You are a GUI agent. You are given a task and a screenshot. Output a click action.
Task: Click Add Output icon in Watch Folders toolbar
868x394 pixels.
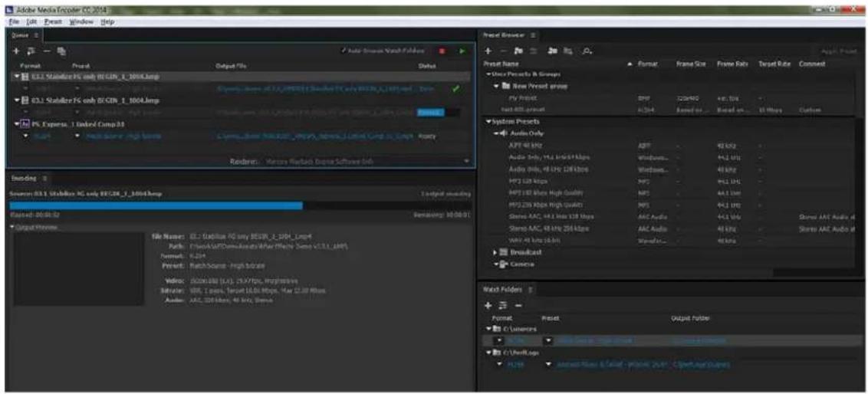point(503,305)
